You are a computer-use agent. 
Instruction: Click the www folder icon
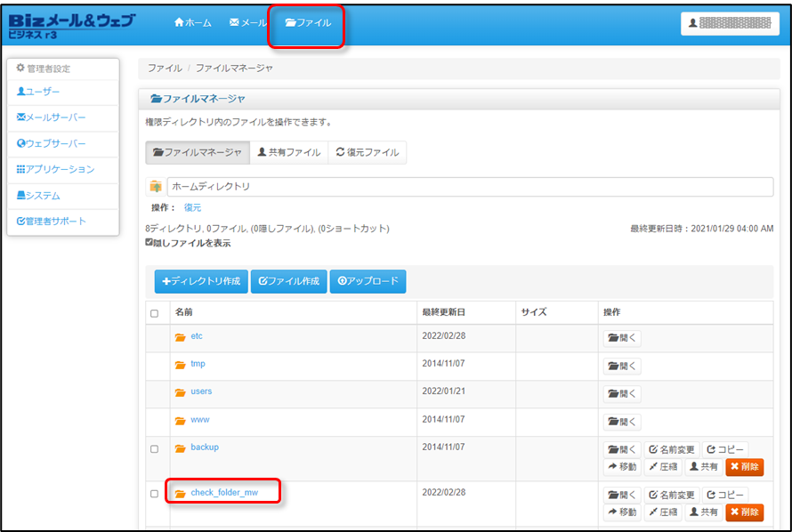click(181, 420)
